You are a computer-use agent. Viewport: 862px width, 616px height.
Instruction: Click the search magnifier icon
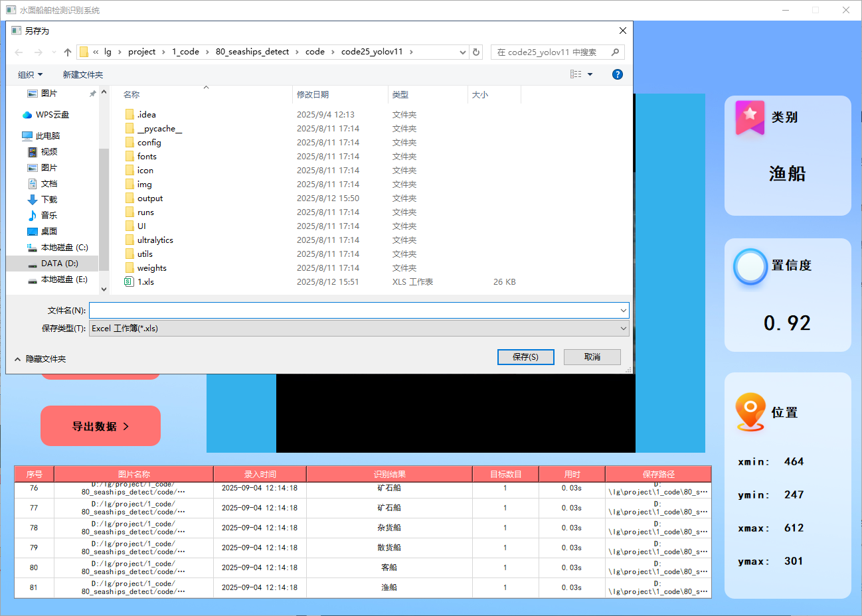point(616,52)
